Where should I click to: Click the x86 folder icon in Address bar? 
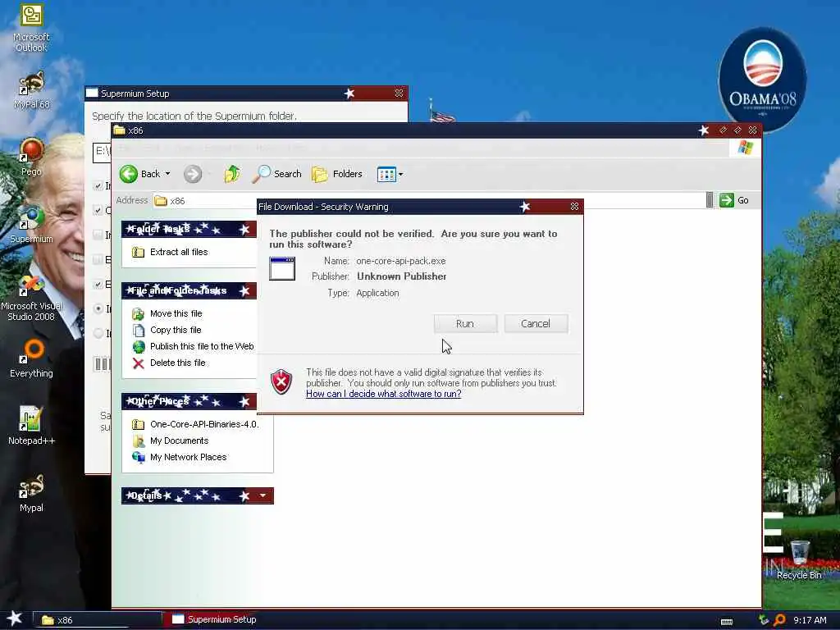pos(161,201)
